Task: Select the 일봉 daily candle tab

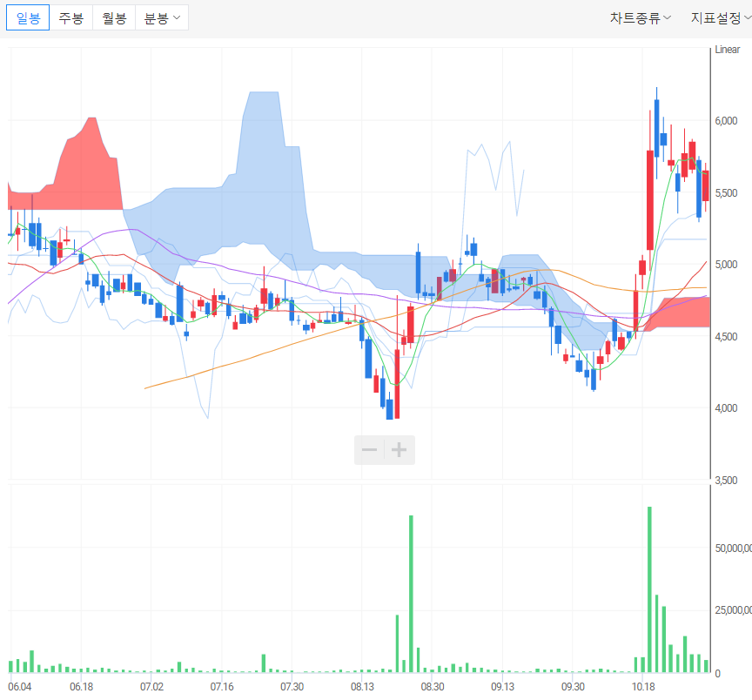Action: pos(28,17)
